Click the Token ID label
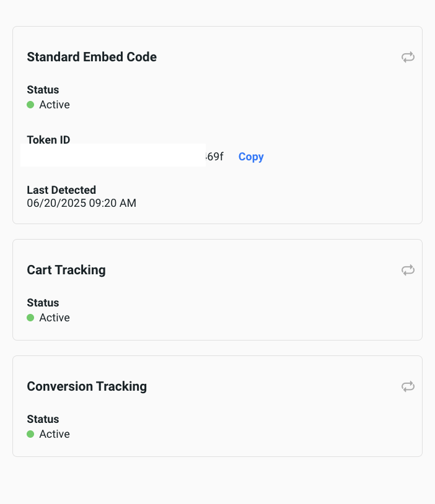435x504 pixels. tap(48, 140)
